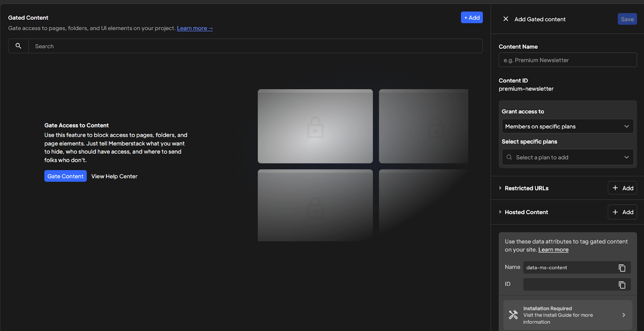644x331 pixels.
Task: Follow Learn more link under Gated Content
Action: click(194, 28)
